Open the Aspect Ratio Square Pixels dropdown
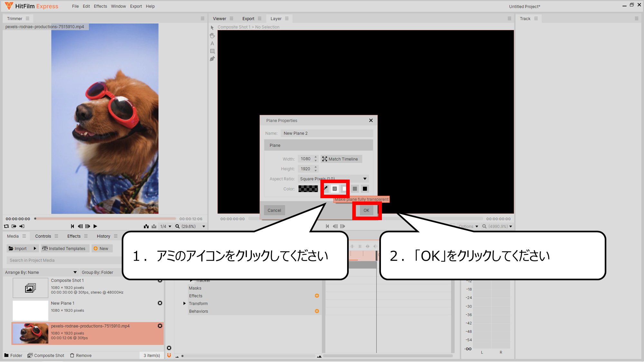644x362 pixels. pyautogui.click(x=333, y=179)
